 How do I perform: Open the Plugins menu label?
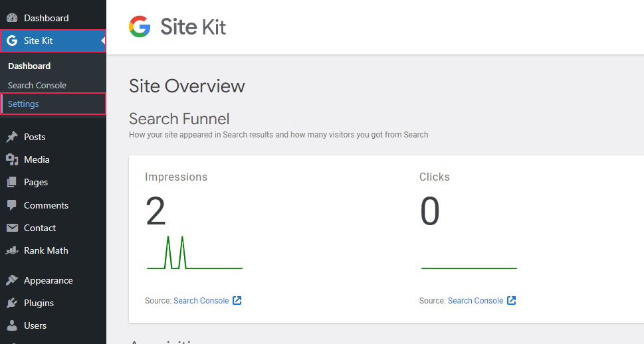pyautogui.click(x=39, y=303)
